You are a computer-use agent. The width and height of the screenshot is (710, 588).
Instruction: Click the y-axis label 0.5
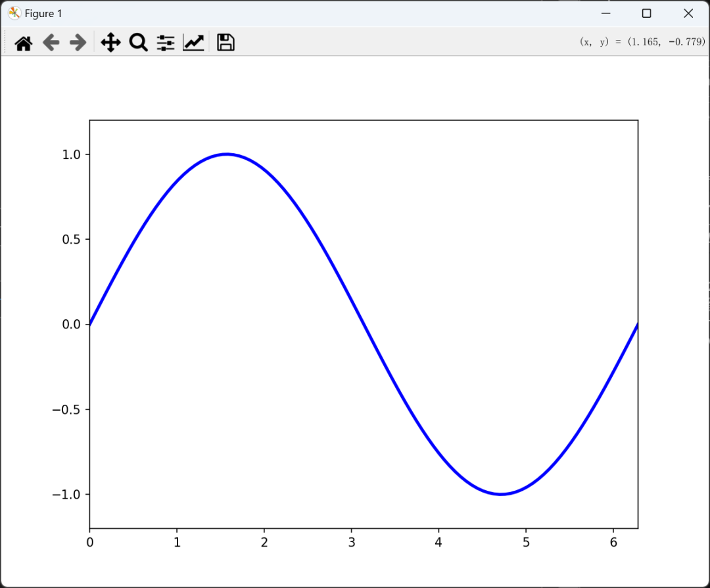(71, 239)
